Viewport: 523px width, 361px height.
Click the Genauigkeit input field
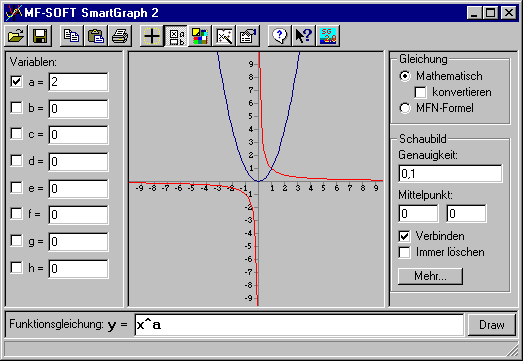click(x=450, y=173)
